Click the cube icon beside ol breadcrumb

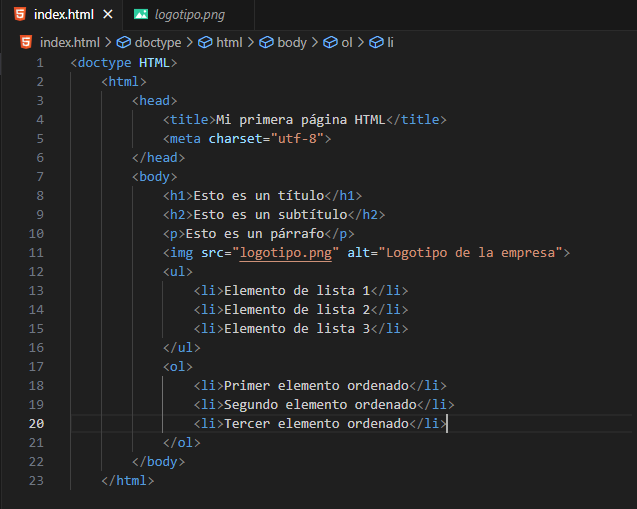tap(330, 42)
